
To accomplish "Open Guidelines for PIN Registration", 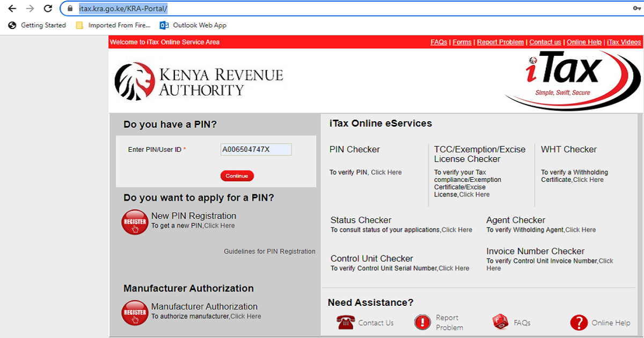I will pyautogui.click(x=269, y=252).
